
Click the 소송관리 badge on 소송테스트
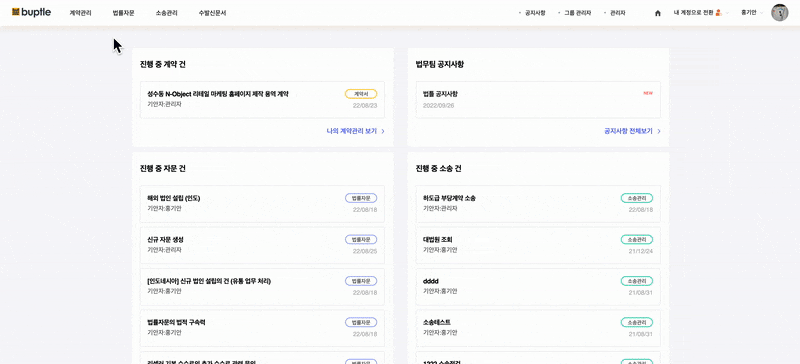(637, 322)
